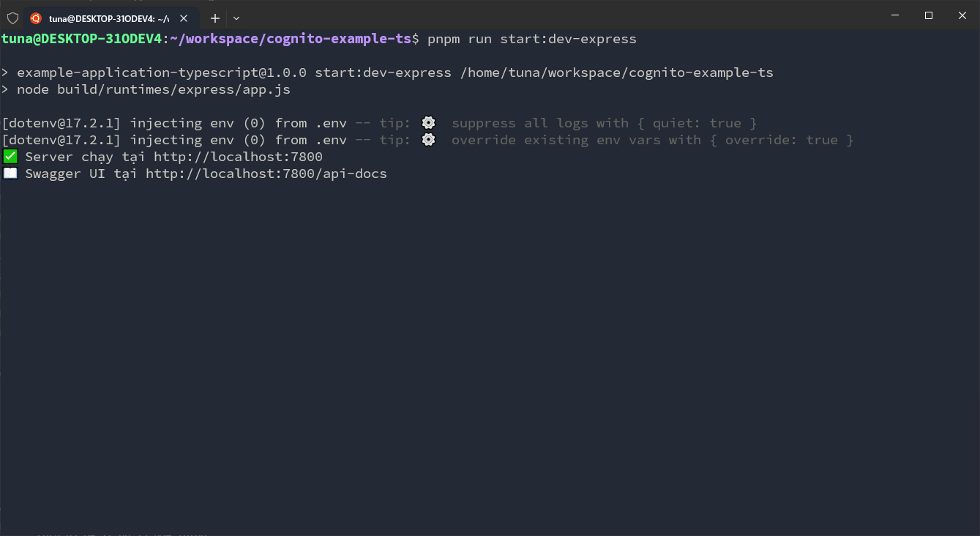Click the green checkmark before Server chạy
Viewport: 980px width, 536px height.
[10, 157]
